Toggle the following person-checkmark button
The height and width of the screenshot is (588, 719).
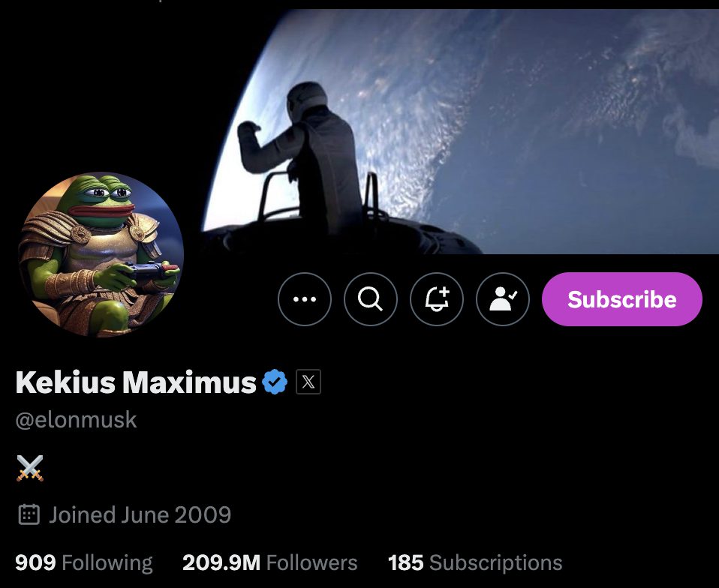(x=503, y=299)
